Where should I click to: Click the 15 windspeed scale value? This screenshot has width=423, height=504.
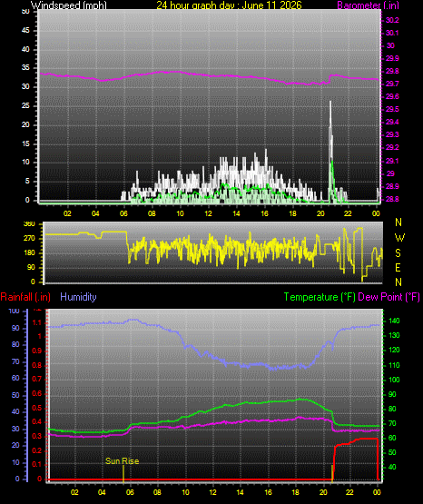pyautogui.click(x=25, y=143)
